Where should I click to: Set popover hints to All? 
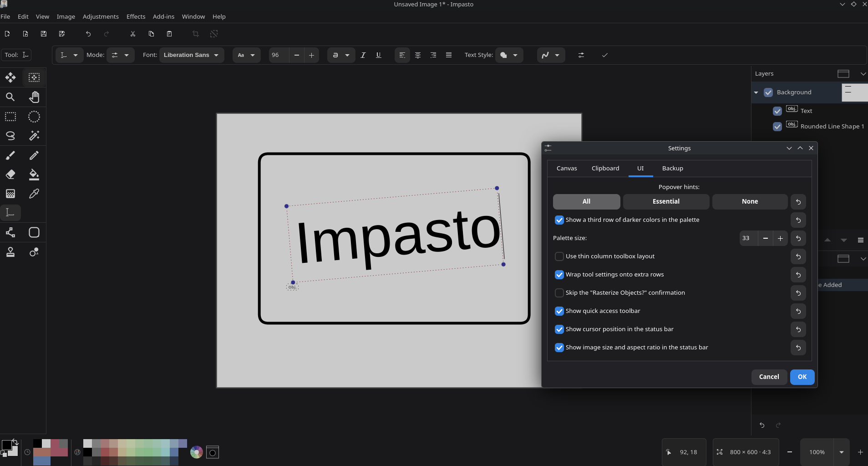pos(586,202)
